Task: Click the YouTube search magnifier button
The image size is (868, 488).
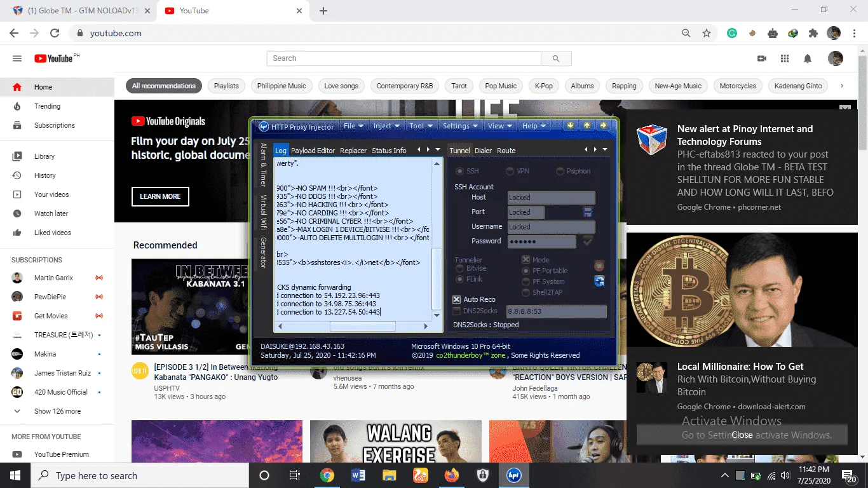Action: pyautogui.click(x=556, y=58)
